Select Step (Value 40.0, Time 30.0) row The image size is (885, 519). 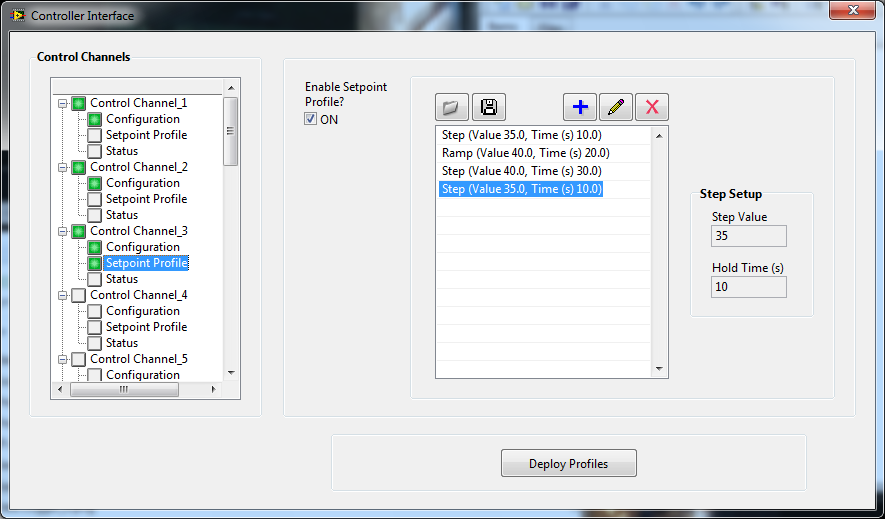tap(543, 171)
